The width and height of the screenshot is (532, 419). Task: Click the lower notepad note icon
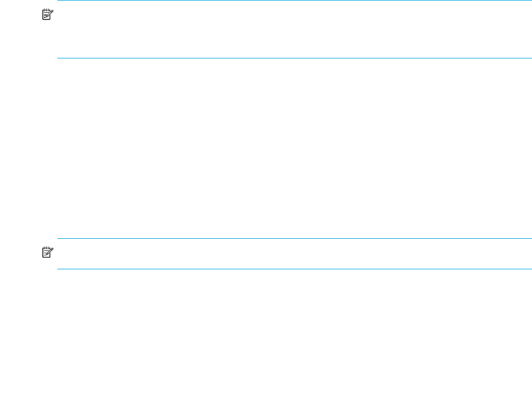click(x=47, y=252)
